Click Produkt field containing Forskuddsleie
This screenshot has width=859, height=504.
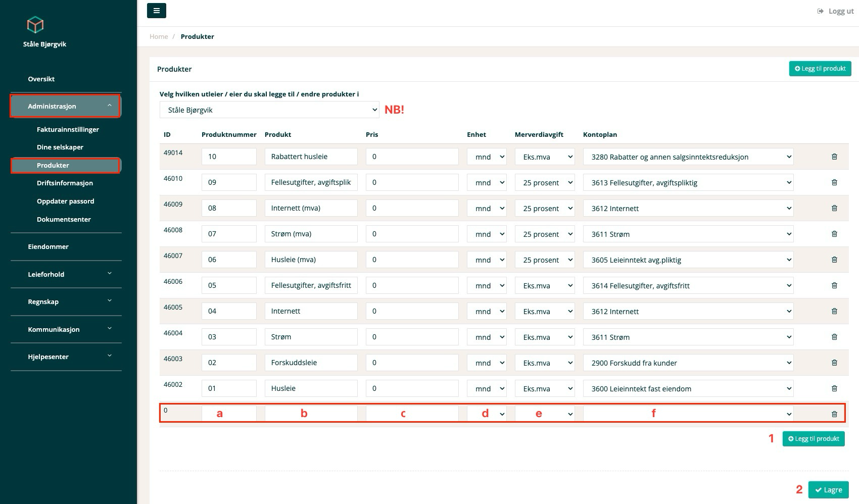[x=311, y=363]
